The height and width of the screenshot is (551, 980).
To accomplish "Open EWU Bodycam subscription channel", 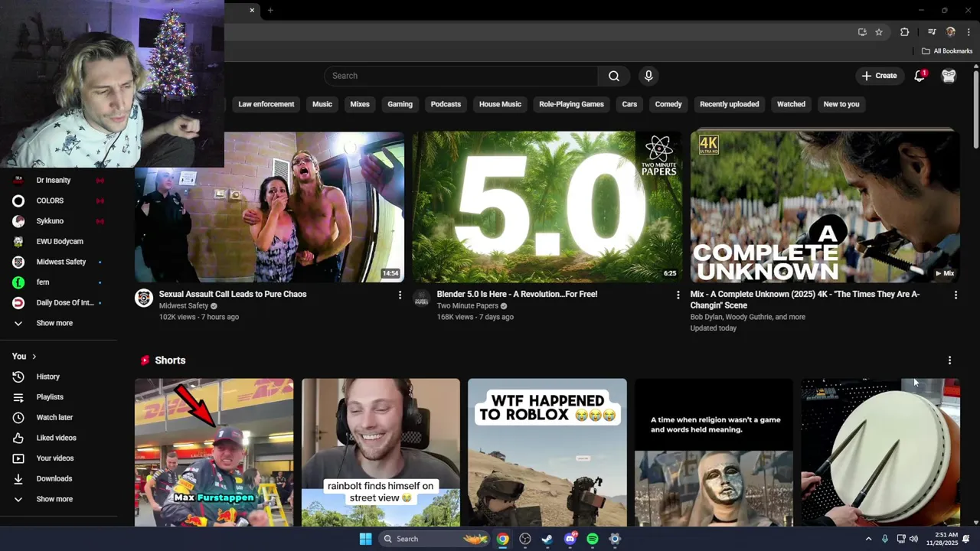I will [58, 242].
